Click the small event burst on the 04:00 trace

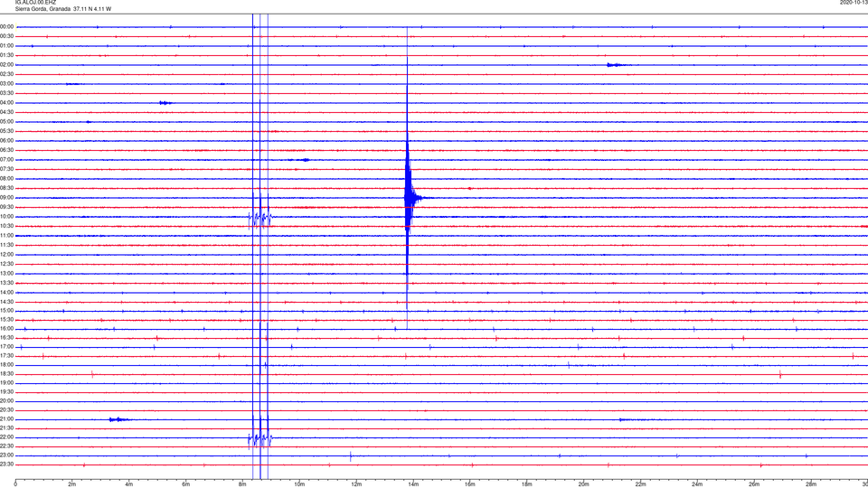point(165,103)
